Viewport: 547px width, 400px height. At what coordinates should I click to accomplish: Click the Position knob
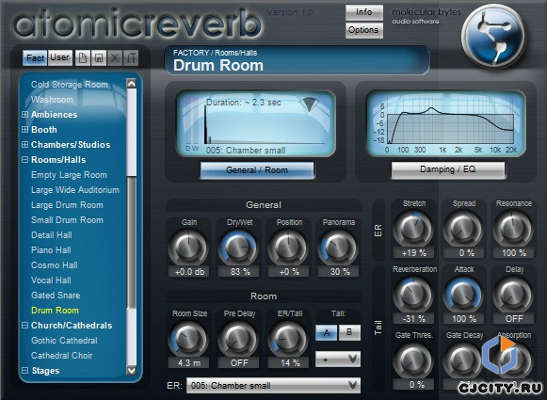click(x=288, y=248)
